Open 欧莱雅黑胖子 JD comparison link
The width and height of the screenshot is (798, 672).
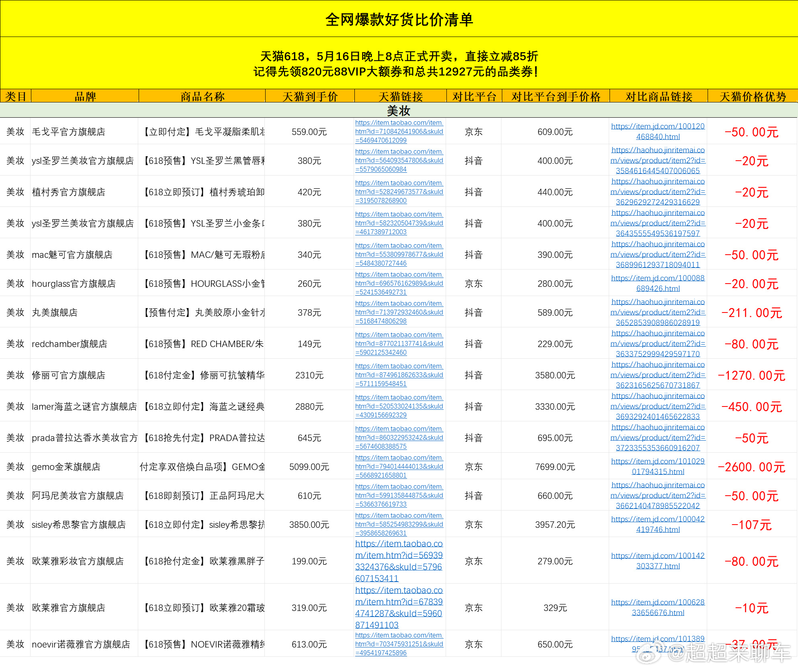658,561
